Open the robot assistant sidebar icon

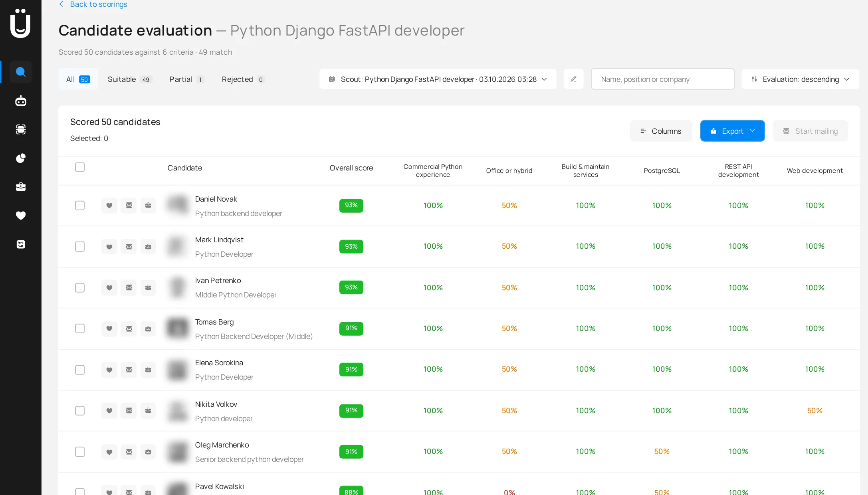click(21, 101)
